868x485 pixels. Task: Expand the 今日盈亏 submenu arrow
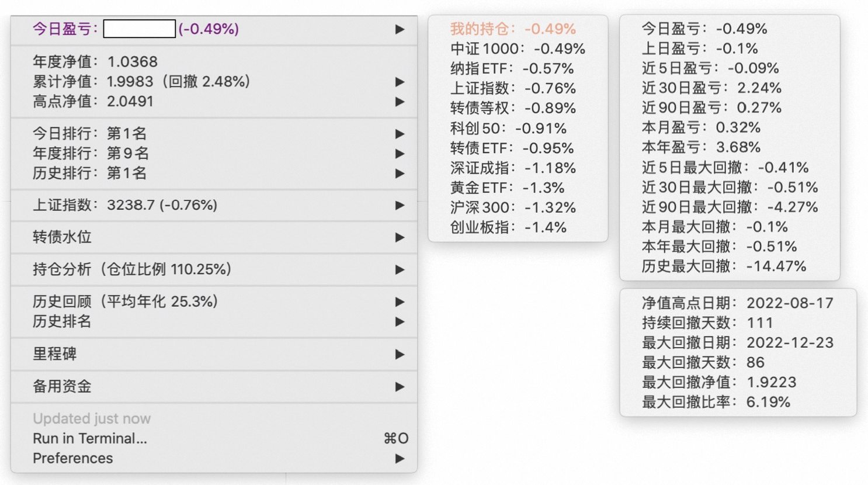click(400, 29)
